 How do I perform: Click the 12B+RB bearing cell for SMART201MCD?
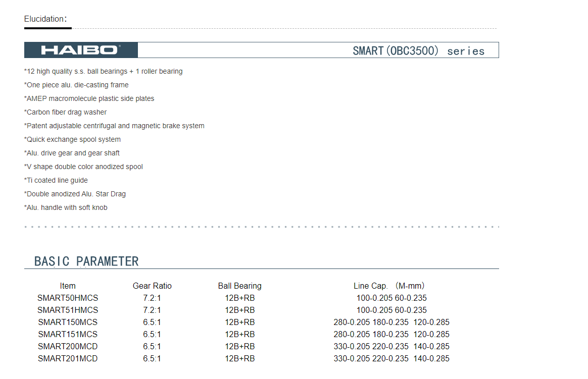point(239,358)
